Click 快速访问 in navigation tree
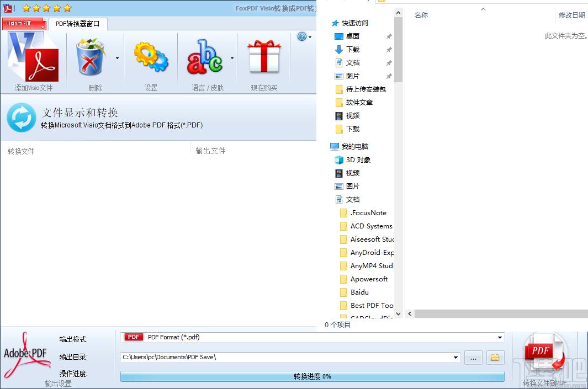 [350, 23]
